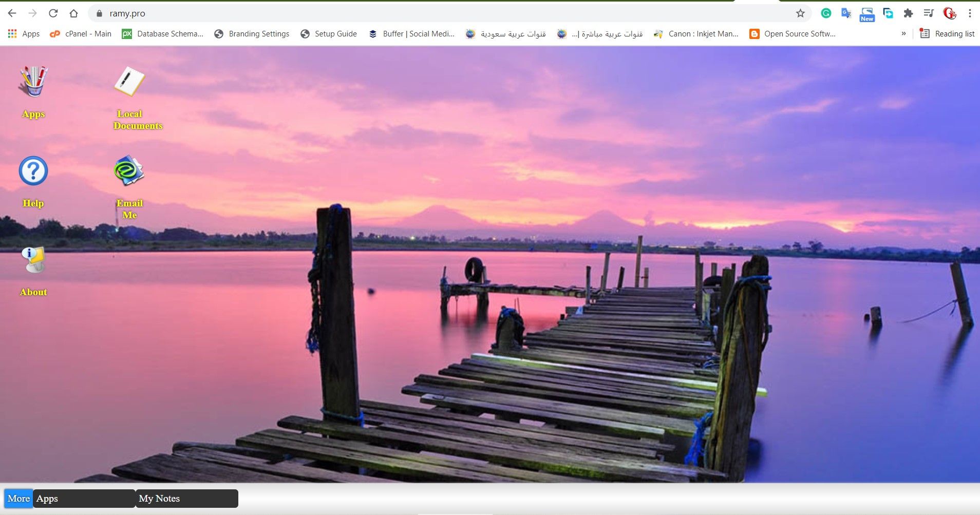The width and height of the screenshot is (980, 515).
Task: Open the Email Me desktop icon
Action: (x=129, y=171)
